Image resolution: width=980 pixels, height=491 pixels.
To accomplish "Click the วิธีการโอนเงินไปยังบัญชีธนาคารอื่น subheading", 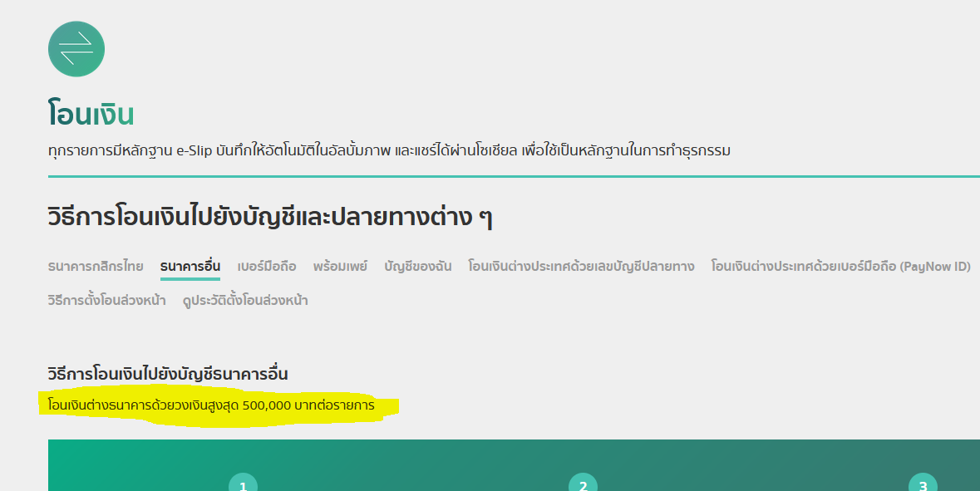I will pyautogui.click(x=168, y=374).
